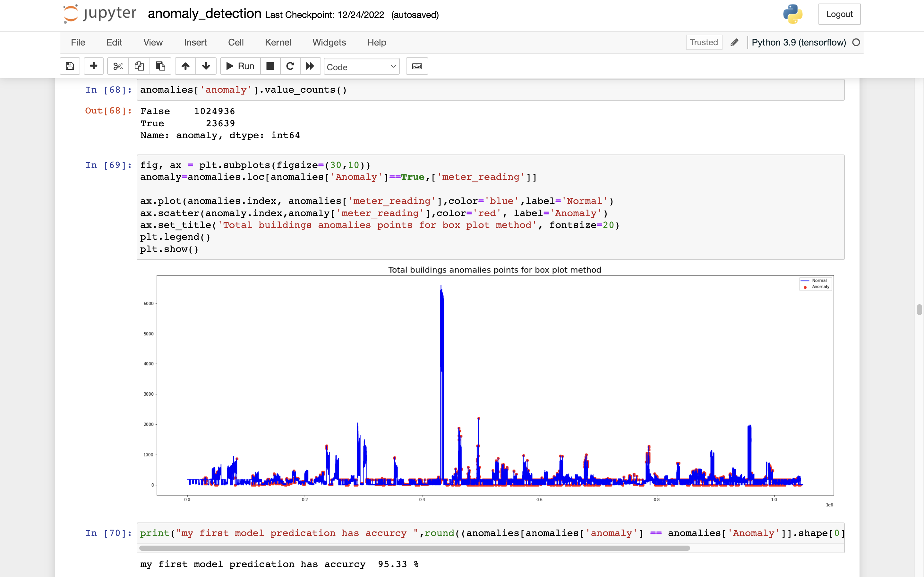Restart the kernel with the circular arrow
The image size is (924, 577).
(290, 66)
